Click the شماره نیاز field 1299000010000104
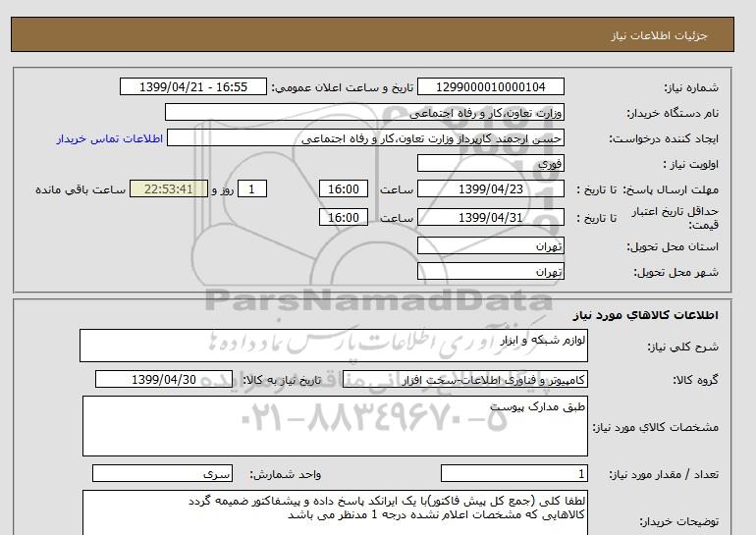Image resolution: width=756 pixels, height=535 pixels. (x=490, y=86)
